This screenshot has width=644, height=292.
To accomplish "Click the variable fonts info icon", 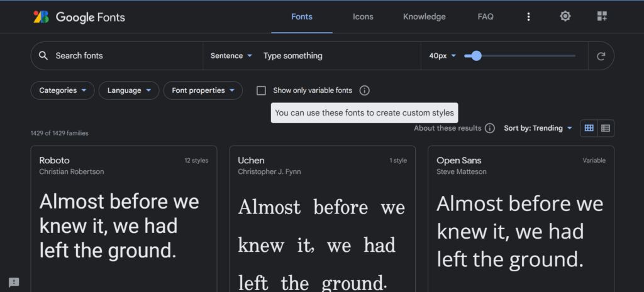I will point(364,90).
